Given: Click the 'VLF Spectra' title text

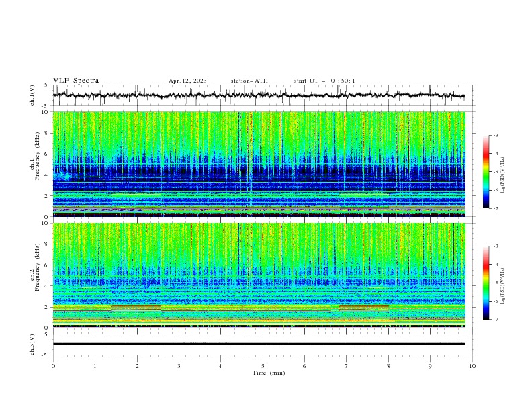Looking at the screenshot, I should click(76, 81).
